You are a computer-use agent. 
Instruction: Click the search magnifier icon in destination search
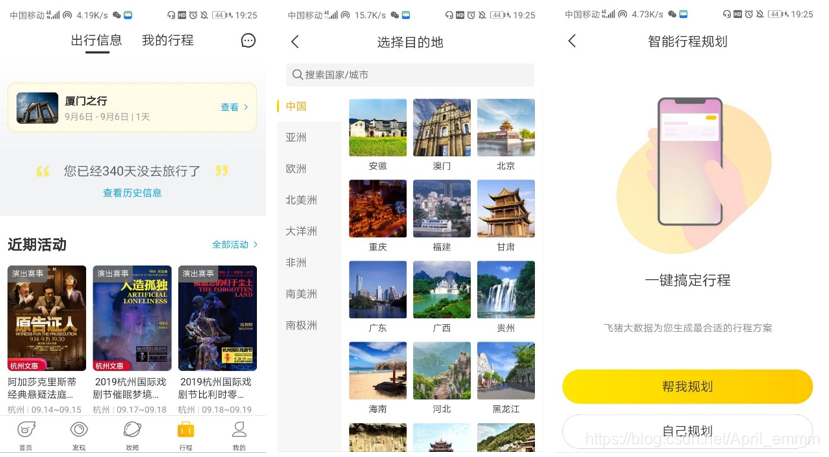pyautogui.click(x=298, y=75)
